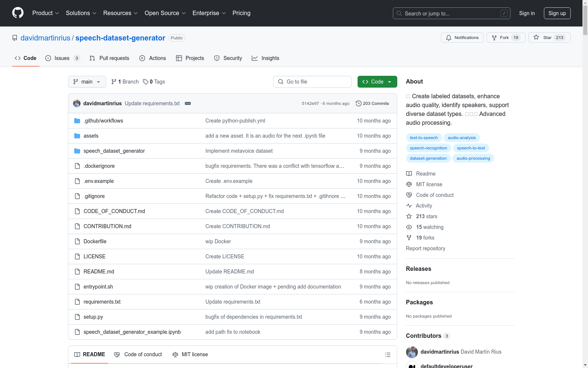
Task: Click the Pricing link
Action: click(241, 13)
